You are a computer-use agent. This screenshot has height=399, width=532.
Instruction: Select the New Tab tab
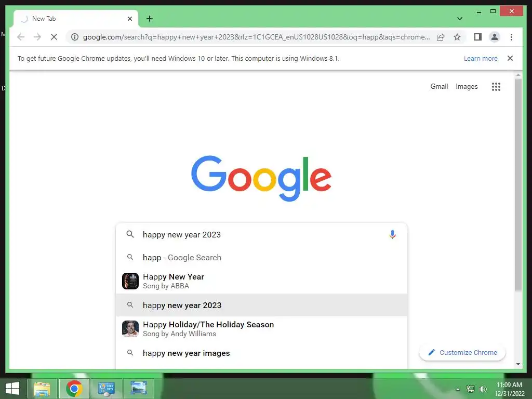point(76,19)
